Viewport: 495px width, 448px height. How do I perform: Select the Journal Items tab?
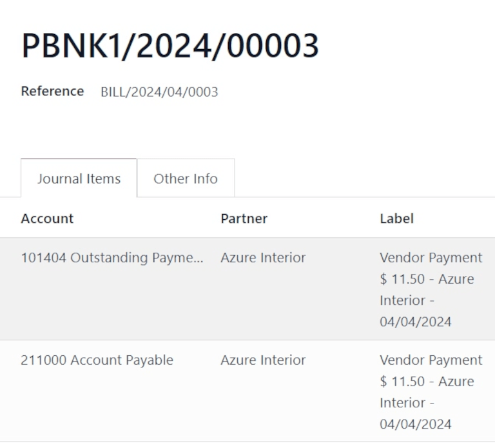coord(79,179)
